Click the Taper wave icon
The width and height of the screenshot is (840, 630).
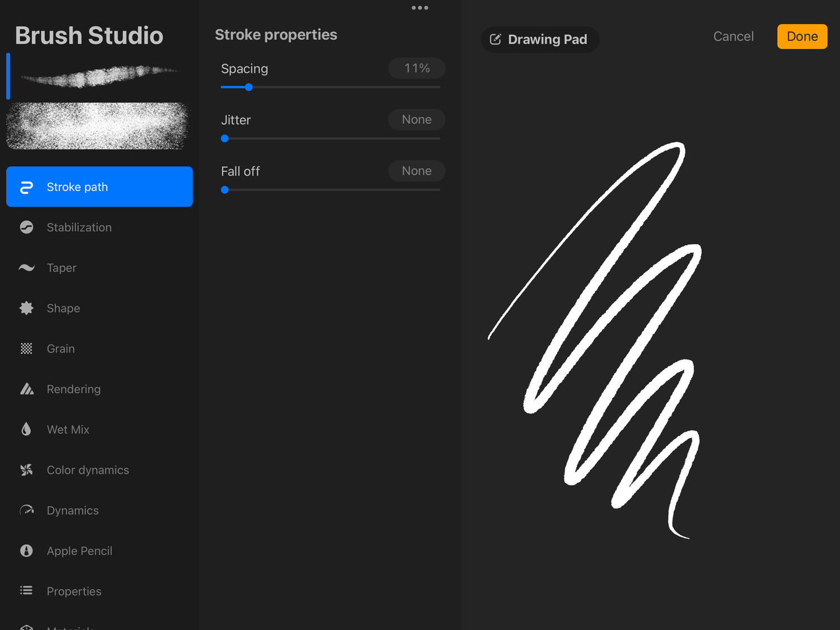pos(26,268)
